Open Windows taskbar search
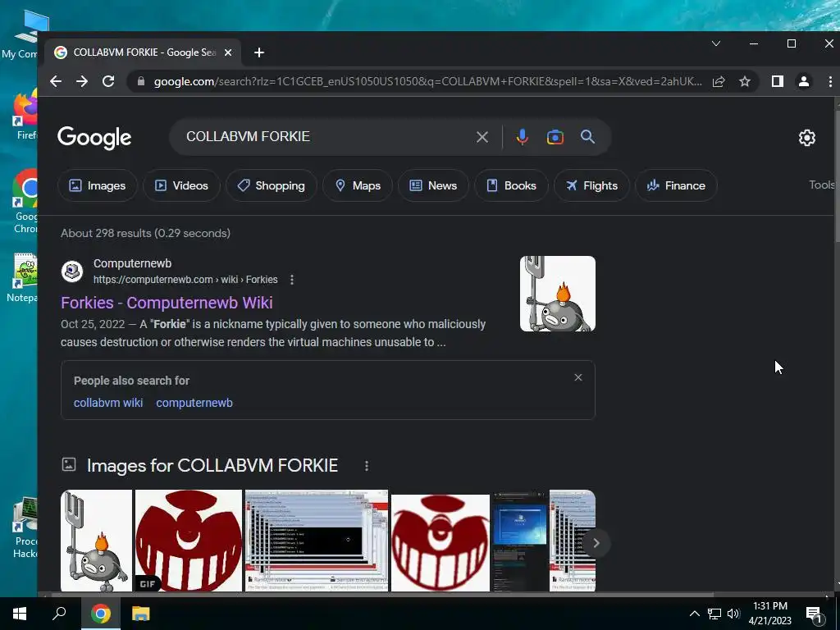 point(59,614)
